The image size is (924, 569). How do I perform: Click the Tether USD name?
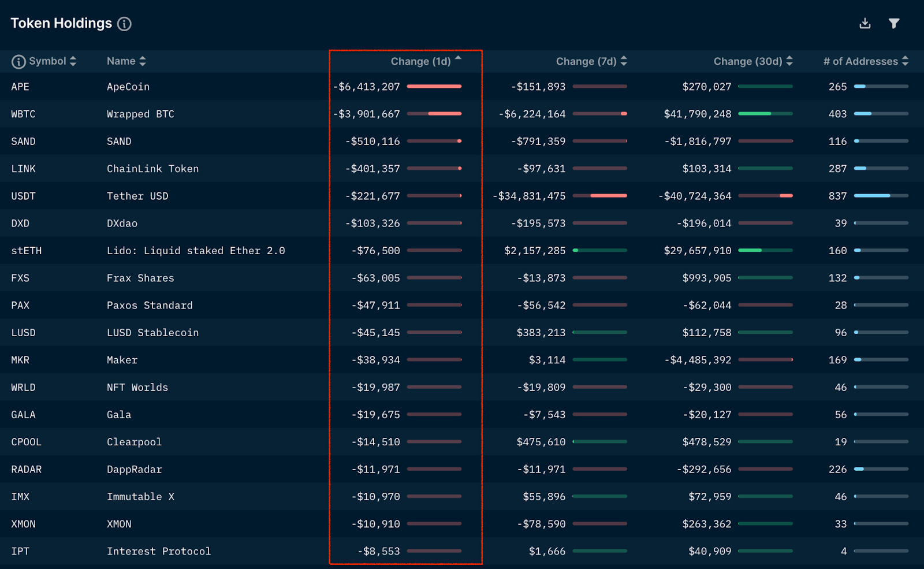137,196
